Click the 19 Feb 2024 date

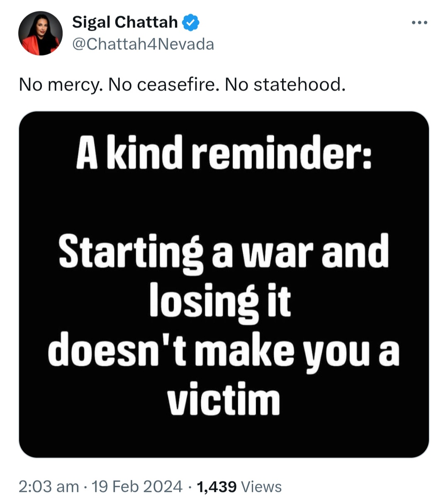[x=137, y=486]
